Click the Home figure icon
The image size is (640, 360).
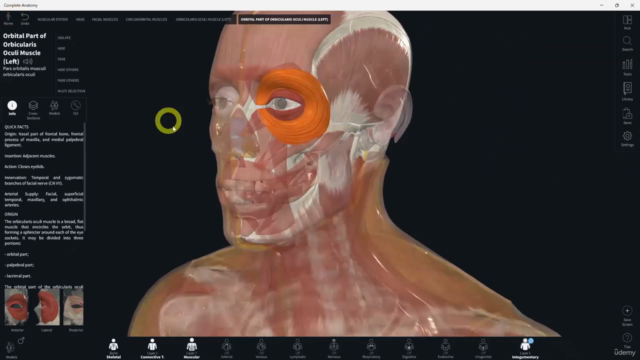(8, 19)
